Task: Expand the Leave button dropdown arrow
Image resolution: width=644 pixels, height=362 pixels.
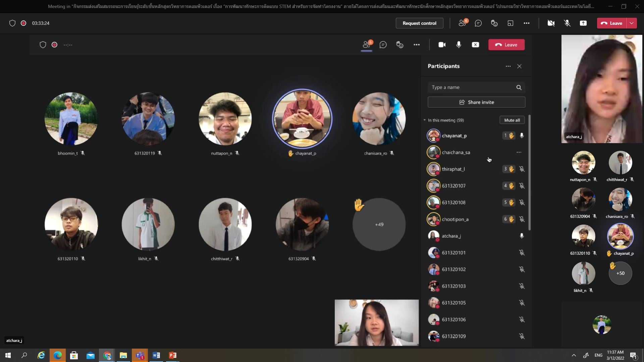Action: [x=632, y=23]
